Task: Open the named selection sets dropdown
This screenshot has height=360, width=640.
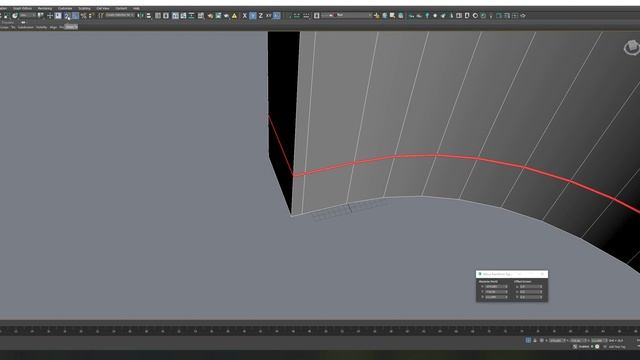Action: pos(120,15)
